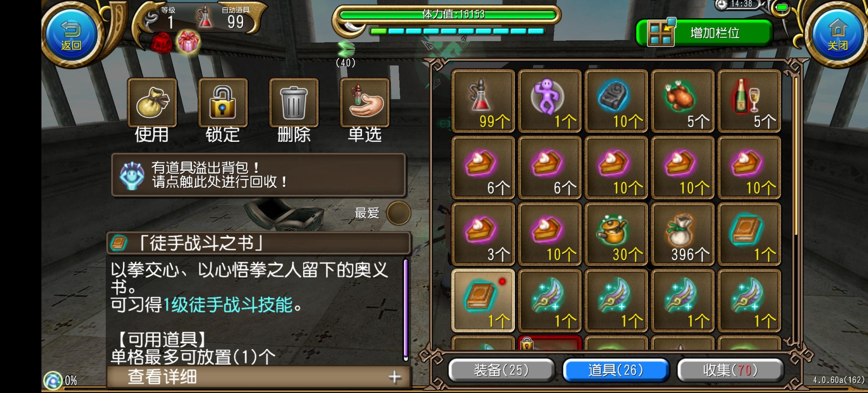Screen dimensions: 868x393
Task: Tap the 使用 (Use) pouch icon
Action: [152, 102]
